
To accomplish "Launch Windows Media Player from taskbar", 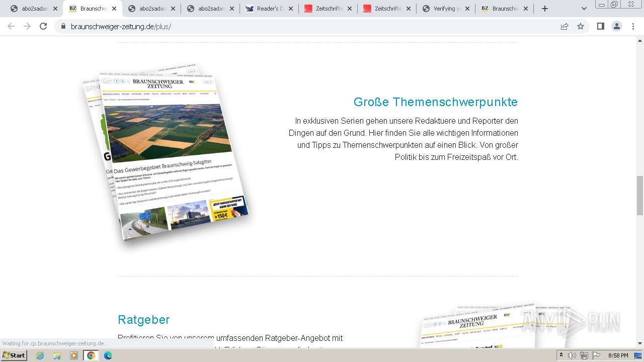I will [x=74, y=355].
